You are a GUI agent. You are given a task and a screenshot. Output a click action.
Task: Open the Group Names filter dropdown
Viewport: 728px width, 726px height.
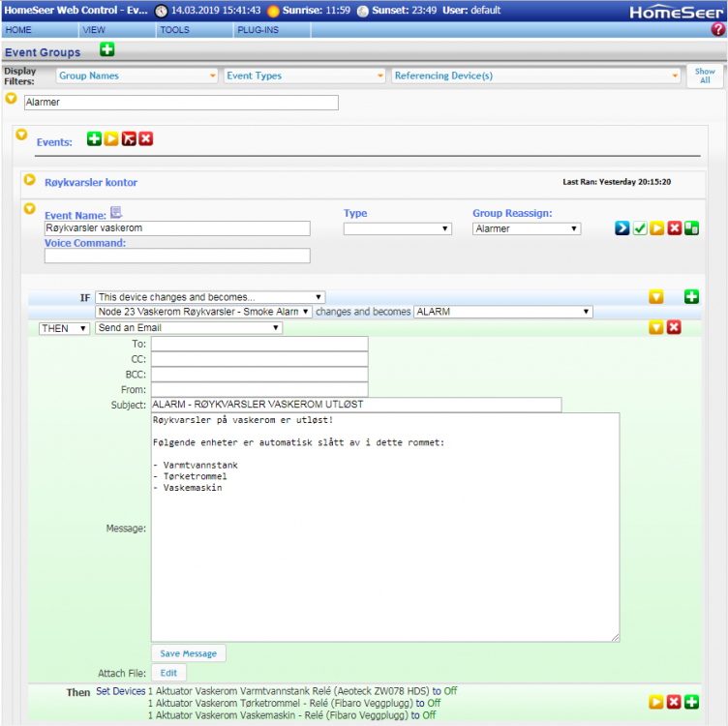(136, 76)
